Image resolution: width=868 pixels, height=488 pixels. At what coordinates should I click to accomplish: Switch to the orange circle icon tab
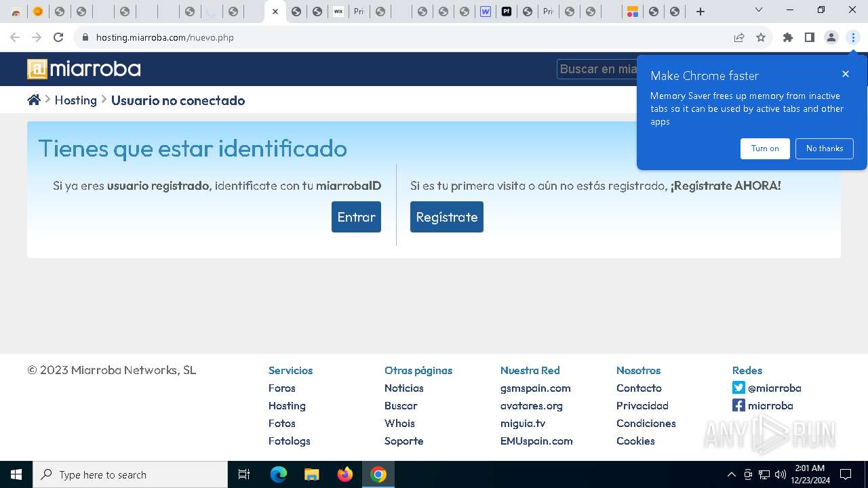tap(38, 12)
